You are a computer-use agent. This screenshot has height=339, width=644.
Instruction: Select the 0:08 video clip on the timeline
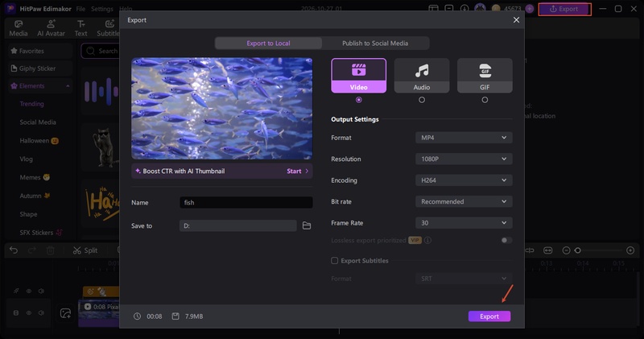(x=98, y=313)
